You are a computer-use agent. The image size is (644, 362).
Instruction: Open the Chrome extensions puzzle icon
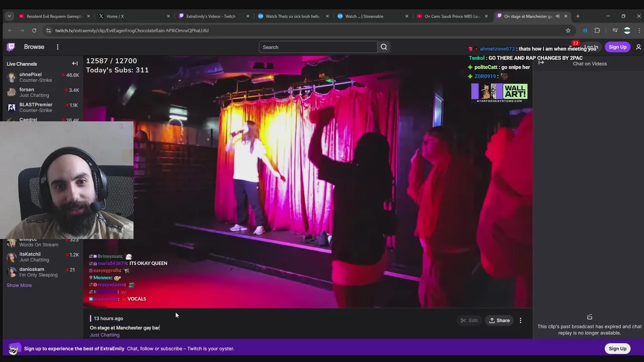pyautogui.click(x=597, y=30)
